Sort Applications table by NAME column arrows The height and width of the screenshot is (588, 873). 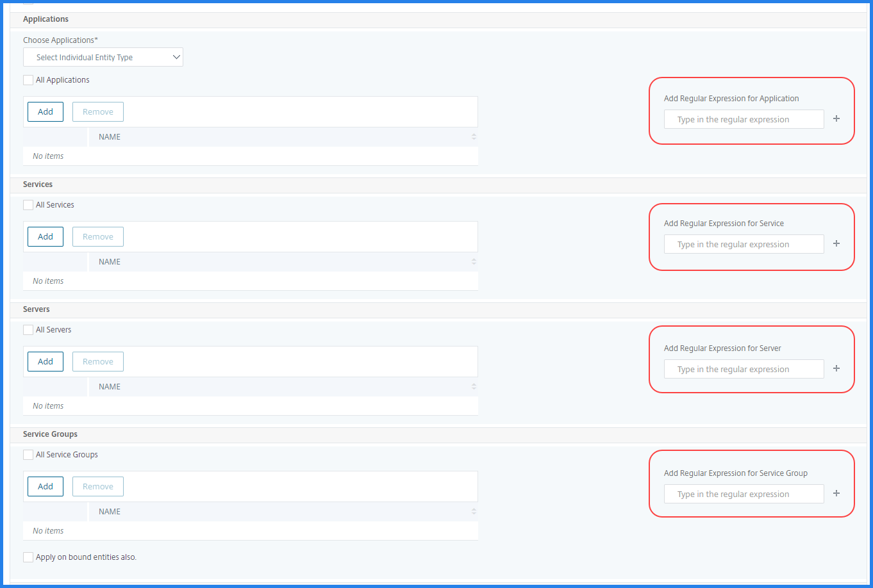pyautogui.click(x=474, y=136)
